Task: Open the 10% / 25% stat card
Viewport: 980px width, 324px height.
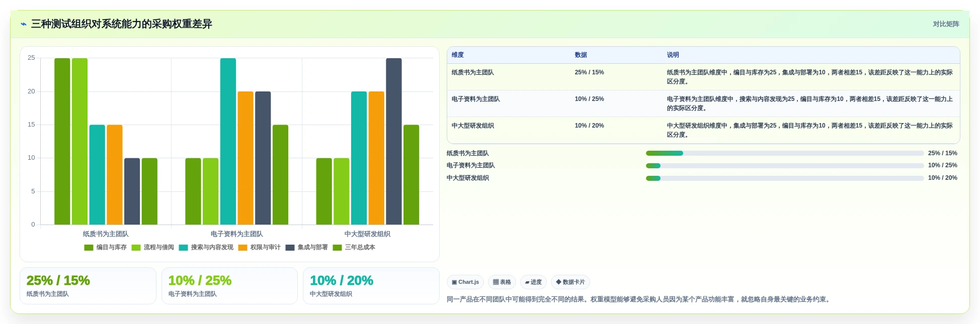Action: pos(229,286)
